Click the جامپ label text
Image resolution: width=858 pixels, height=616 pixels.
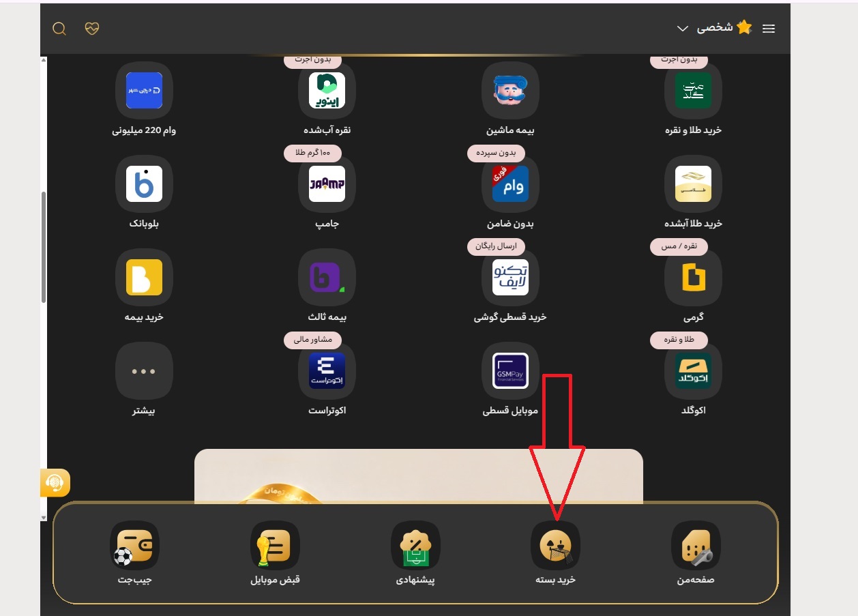pyautogui.click(x=327, y=224)
